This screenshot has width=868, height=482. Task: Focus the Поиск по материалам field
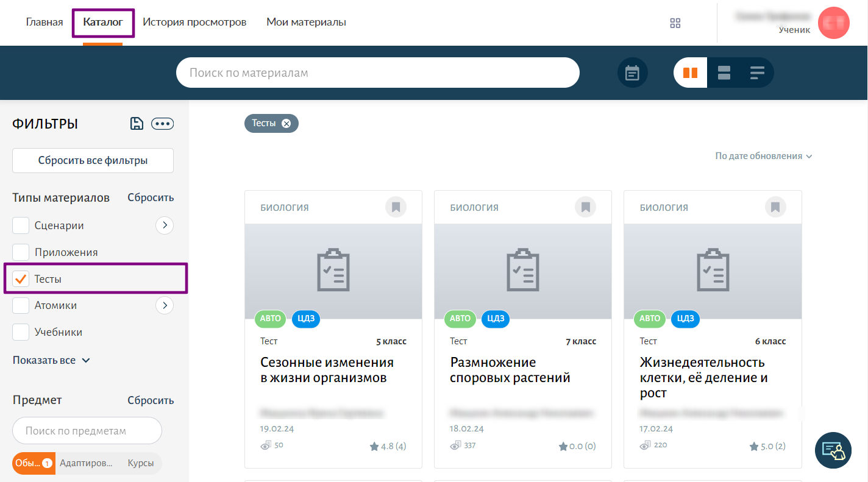[x=377, y=73]
